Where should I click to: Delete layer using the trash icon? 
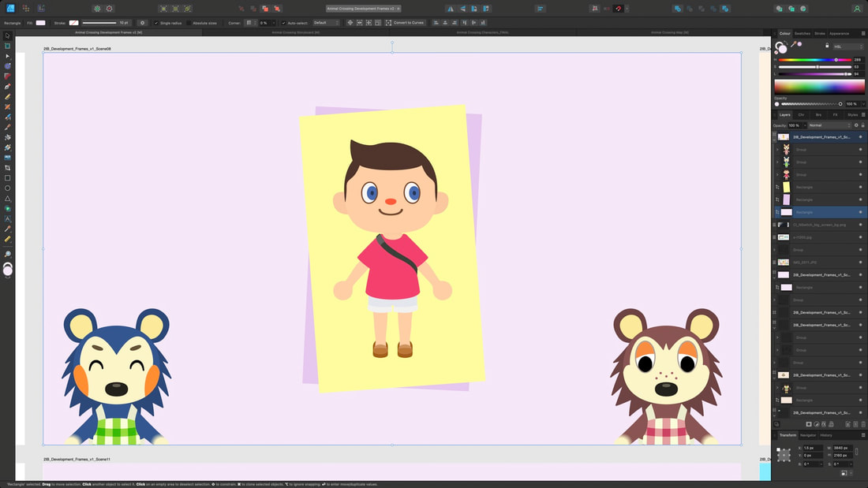click(863, 424)
